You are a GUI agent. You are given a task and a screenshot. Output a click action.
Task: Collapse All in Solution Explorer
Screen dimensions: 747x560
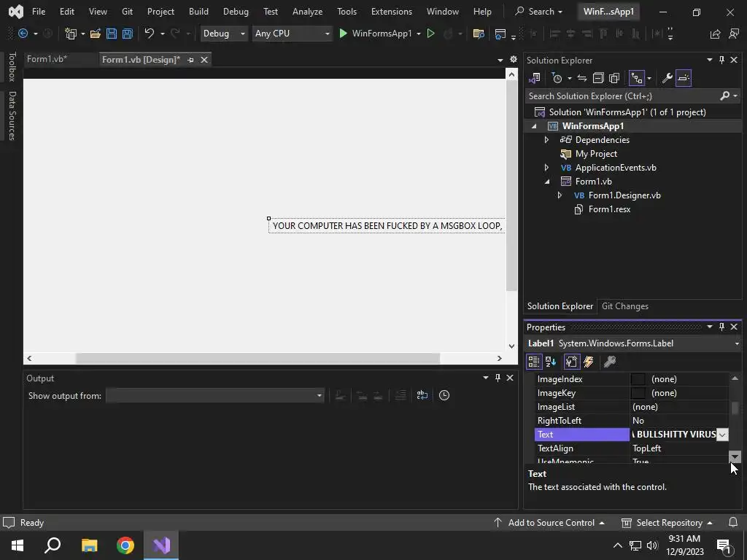pyautogui.click(x=598, y=77)
